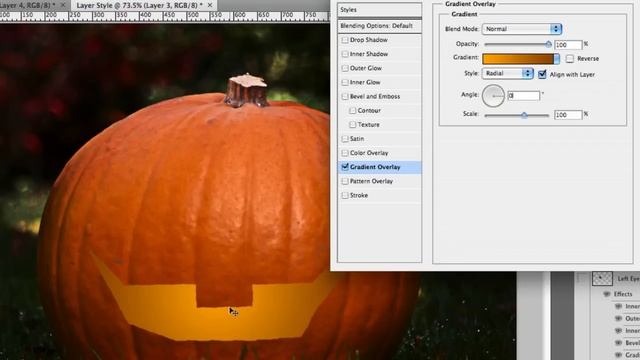Click the Opacity slider handle
Screen dimensions: 640x360
tap(549, 44)
